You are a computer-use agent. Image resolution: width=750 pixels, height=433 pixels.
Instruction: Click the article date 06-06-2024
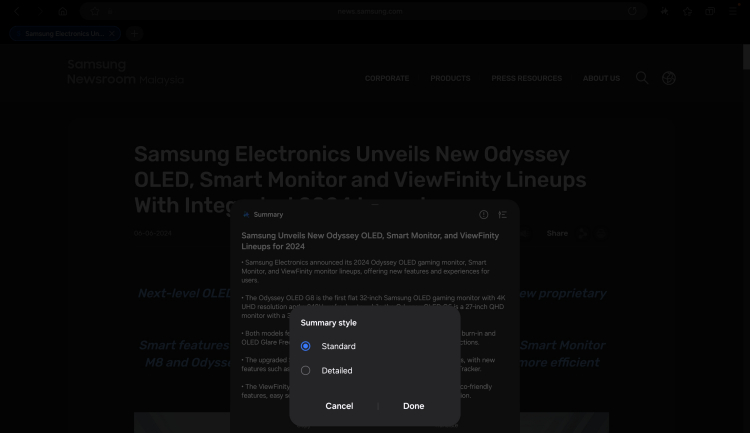point(153,233)
